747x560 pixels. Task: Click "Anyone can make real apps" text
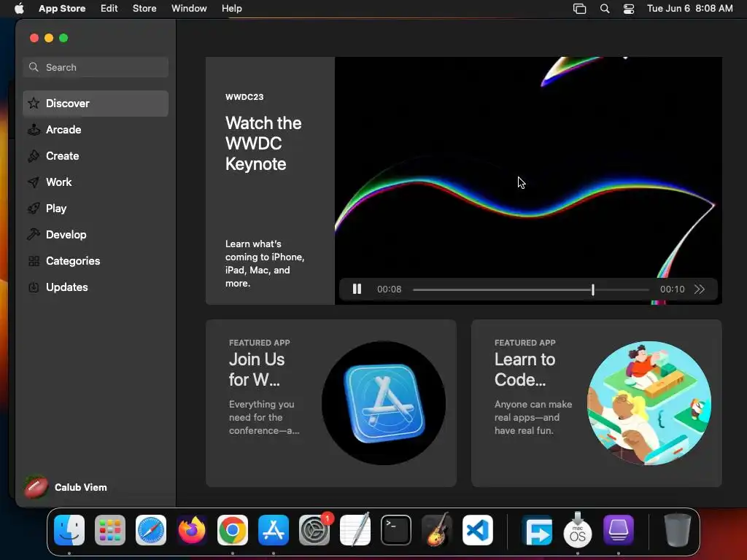(533, 417)
